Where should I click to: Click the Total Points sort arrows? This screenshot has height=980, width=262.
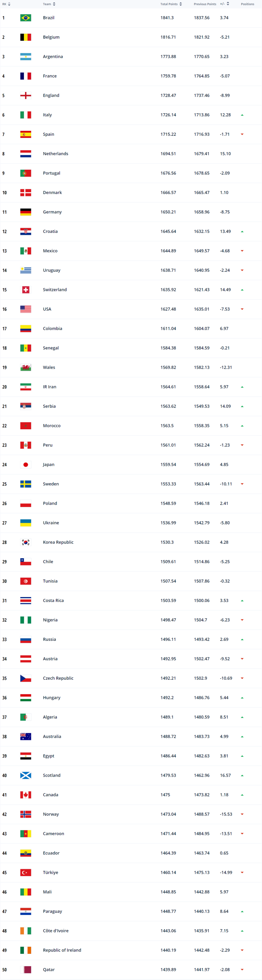181,4
